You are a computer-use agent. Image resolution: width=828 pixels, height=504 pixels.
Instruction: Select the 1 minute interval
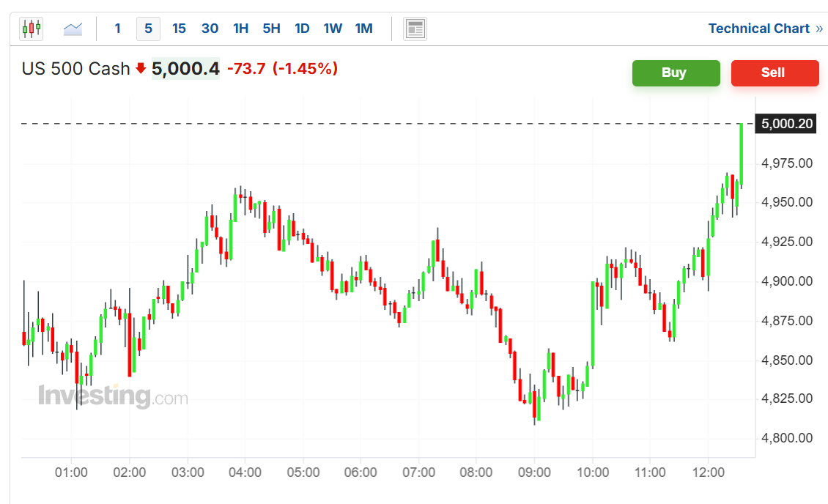coord(118,29)
